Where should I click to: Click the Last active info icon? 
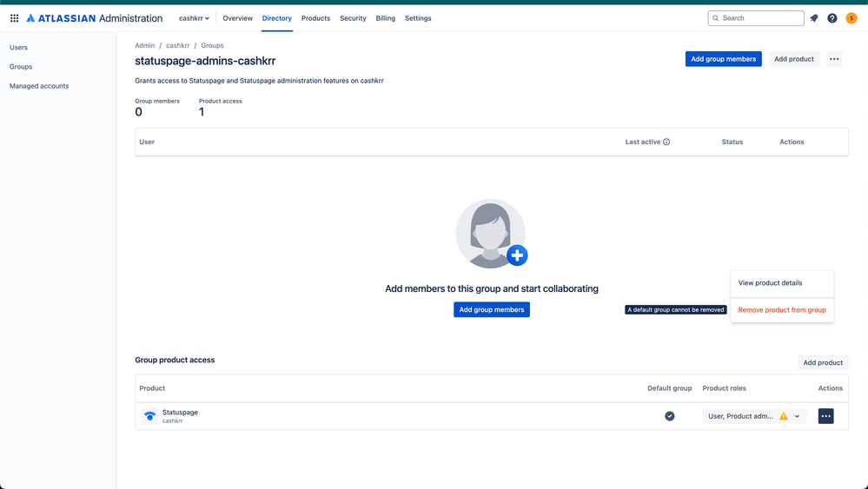[x=666, y=142]
